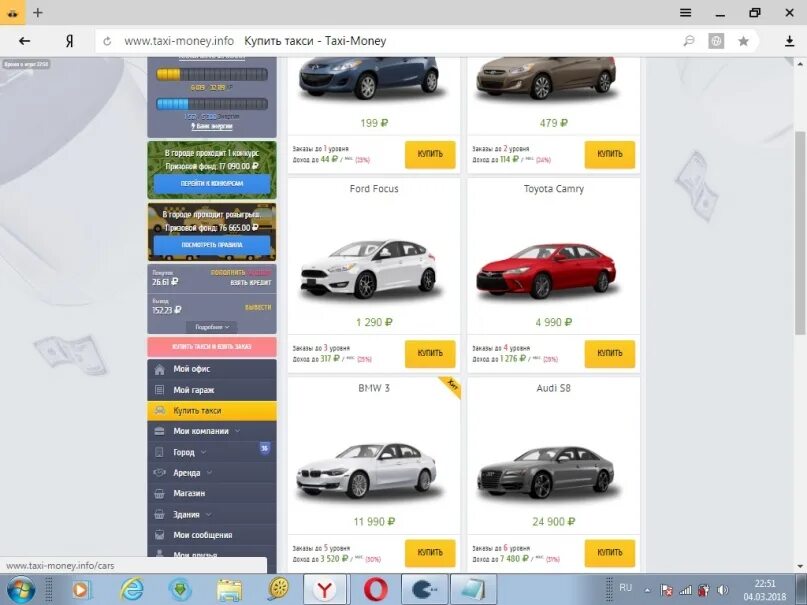
Task: Select Купить такси in the sidebar
Action: pyautogui.click(x=212, y=411)
